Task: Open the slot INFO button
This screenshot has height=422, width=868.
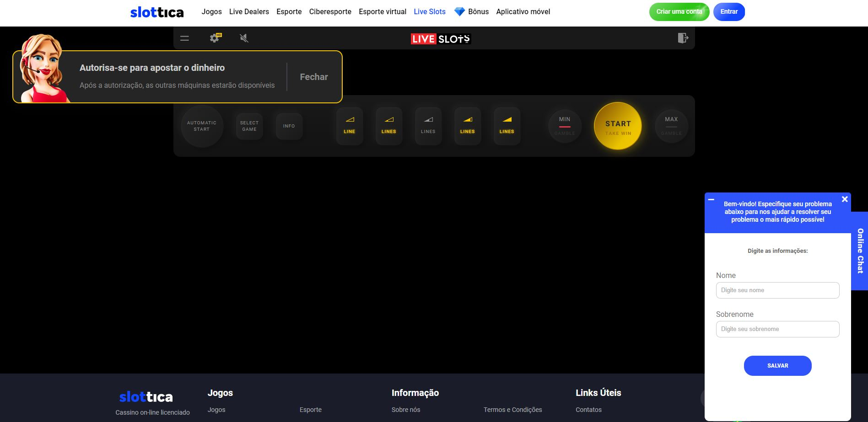Action: point(289,126)
